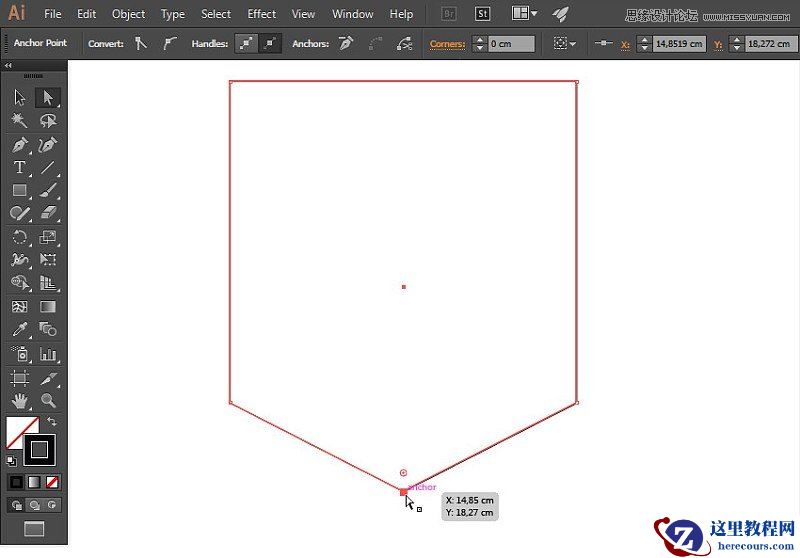Open the Help menu

pyautogui.click(x=401, y=14)
